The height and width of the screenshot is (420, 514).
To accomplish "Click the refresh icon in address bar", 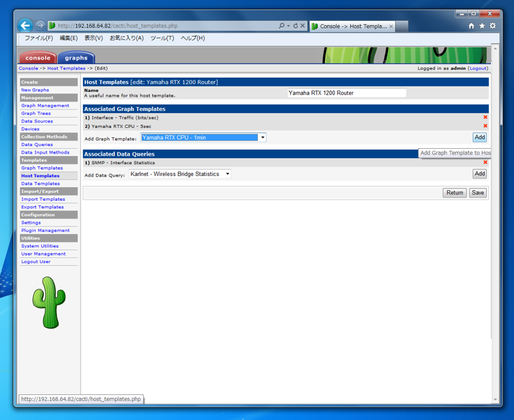I will click(x=296, y=26).
